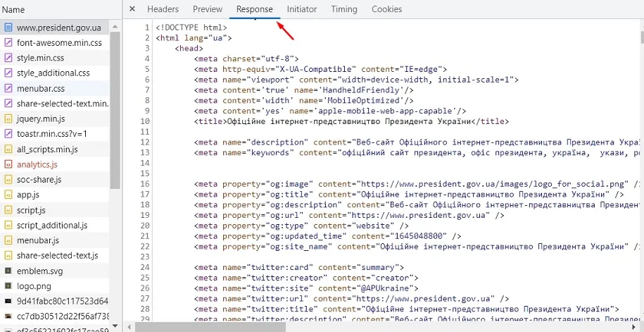Show the Timing tab

(x=344, y=9)
